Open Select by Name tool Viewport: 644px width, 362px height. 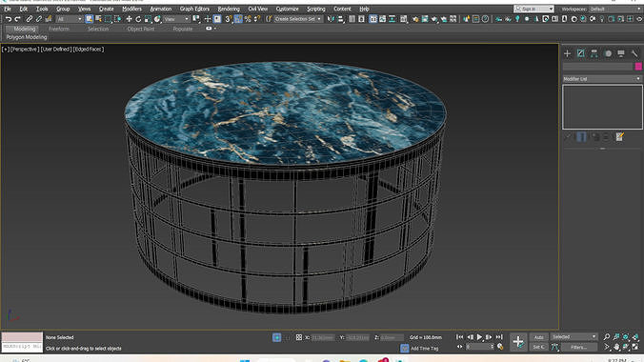point(98,19)
